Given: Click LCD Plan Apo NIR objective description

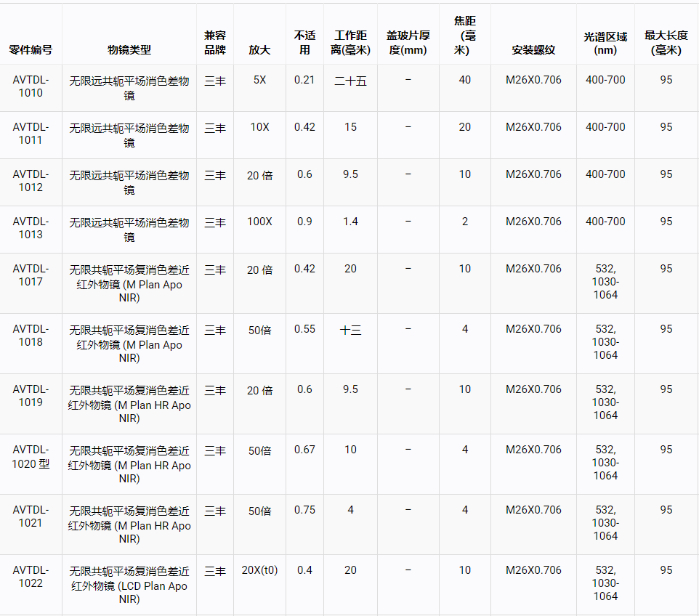Looking at the screenshot, I should [x=129, y=585].
